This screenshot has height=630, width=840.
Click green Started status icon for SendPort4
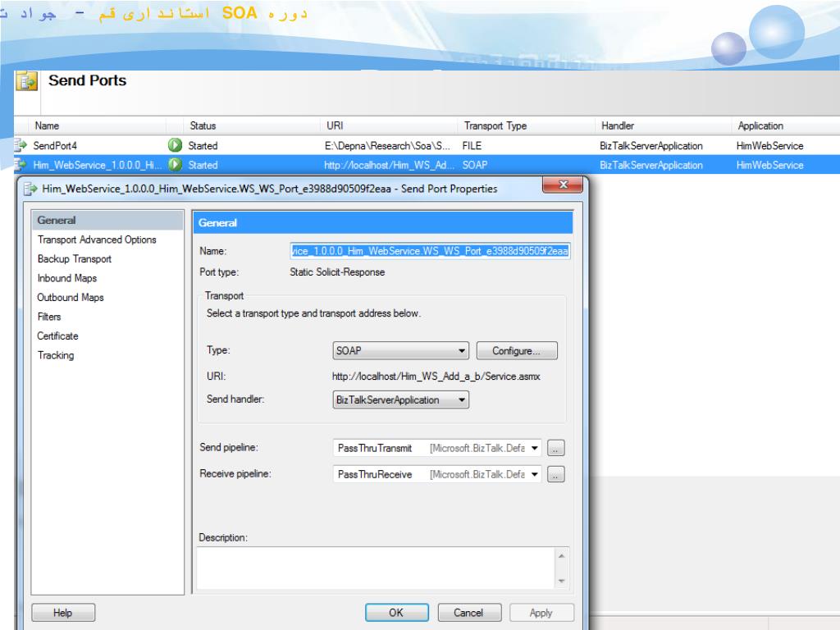tap(175, 145)
